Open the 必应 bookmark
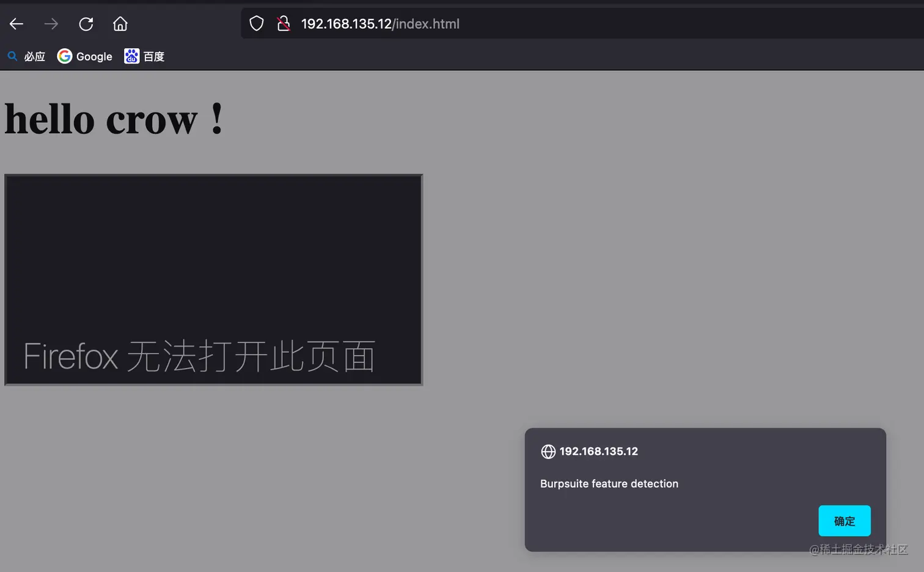Image resolution: width=924 pixels, height=572 pixels. [x=26, y=56]
